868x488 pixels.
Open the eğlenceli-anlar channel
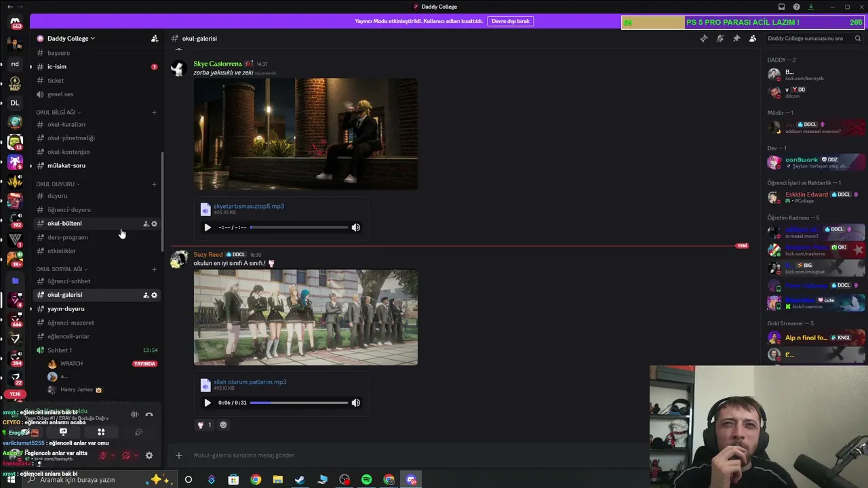96,336
